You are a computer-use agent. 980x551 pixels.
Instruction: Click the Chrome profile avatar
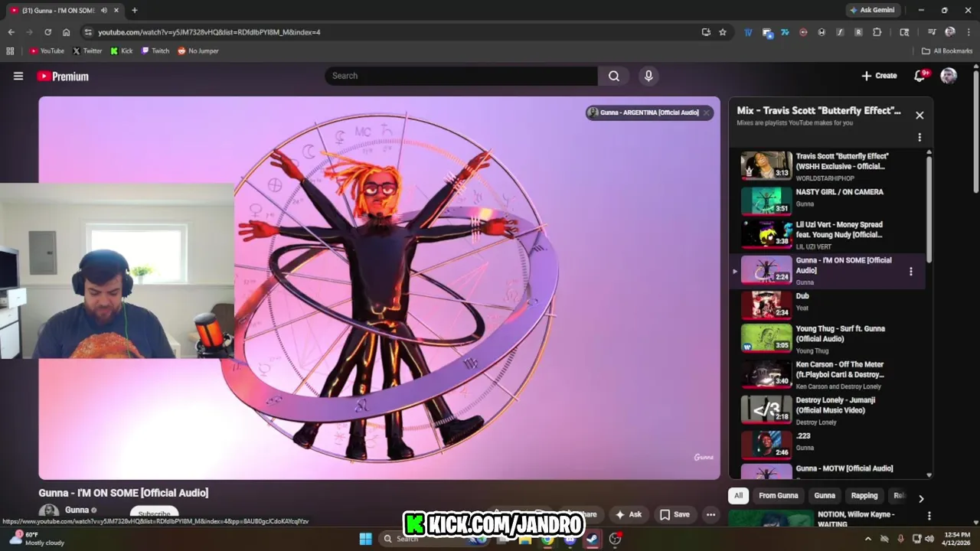point(950,32)
